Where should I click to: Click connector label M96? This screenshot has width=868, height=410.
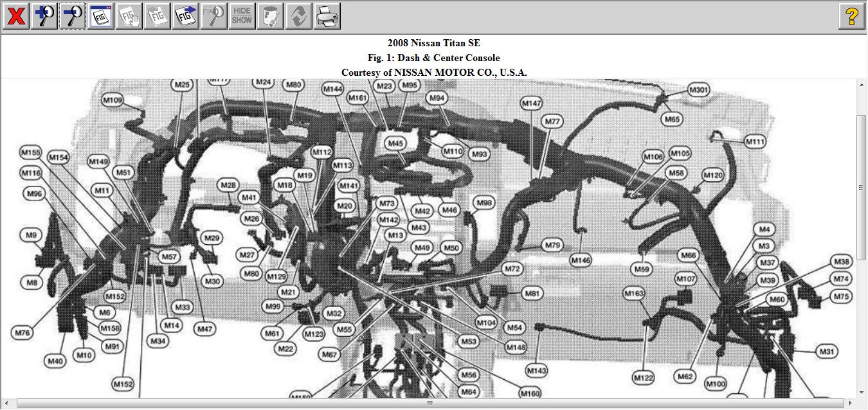pyautogui.click(x=34, y=193)
